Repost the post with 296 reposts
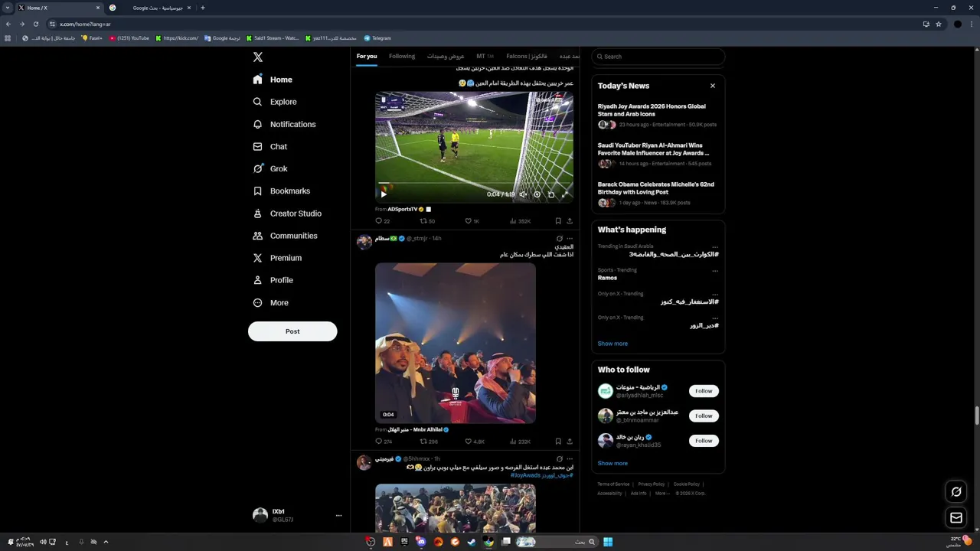The image size is (980, 551). [x=429, y=442]
